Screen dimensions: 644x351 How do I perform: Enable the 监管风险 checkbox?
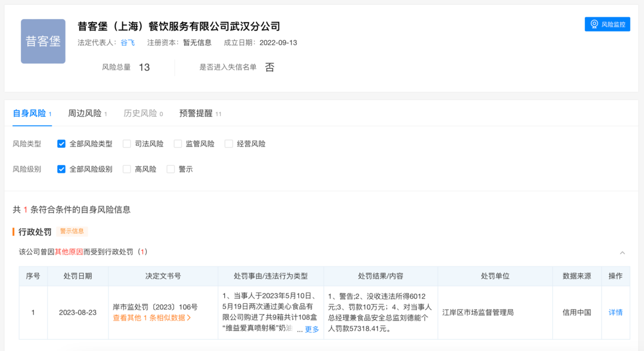[x=178, y=144]
